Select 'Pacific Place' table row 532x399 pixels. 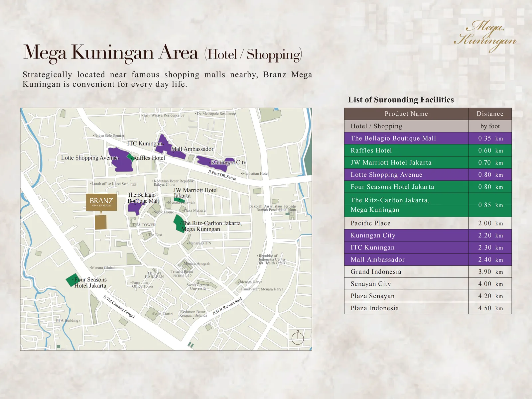(x=428, y=223)
